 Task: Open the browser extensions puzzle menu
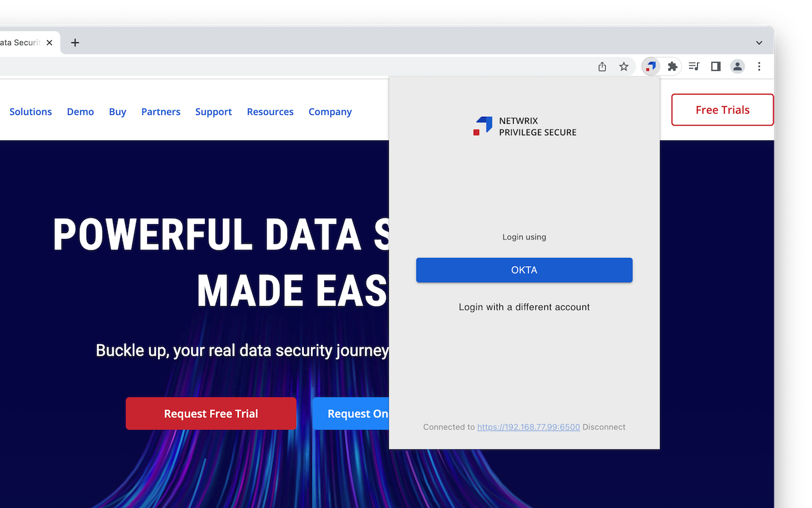(672, 66)
